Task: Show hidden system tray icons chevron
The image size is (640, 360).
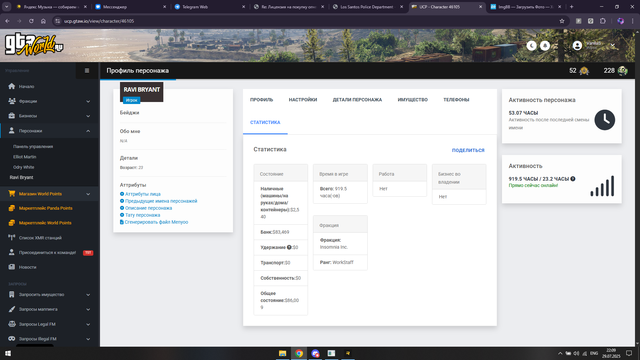Action: click(x=560, y=353)
